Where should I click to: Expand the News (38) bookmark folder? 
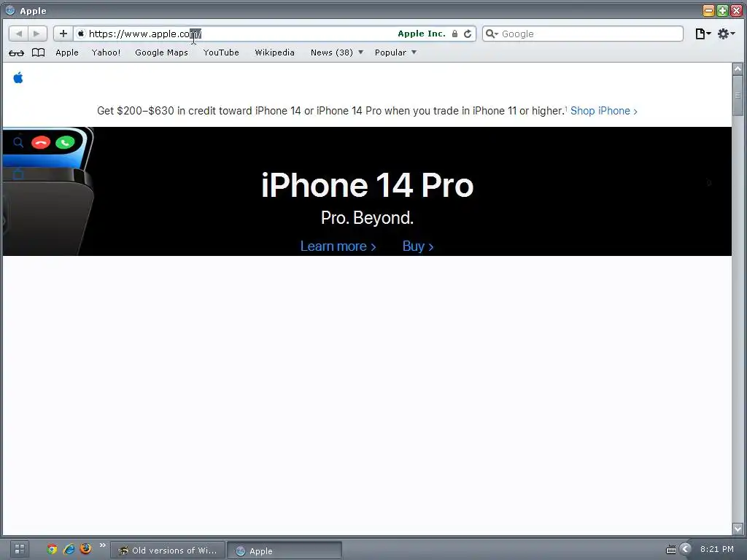click(x=337, y=52)
